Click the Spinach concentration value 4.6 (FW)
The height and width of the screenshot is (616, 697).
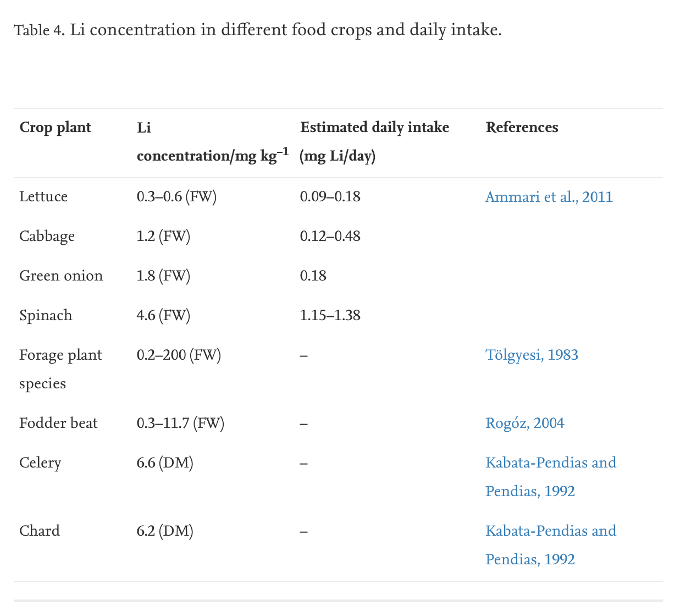click(x=163, y=315)
